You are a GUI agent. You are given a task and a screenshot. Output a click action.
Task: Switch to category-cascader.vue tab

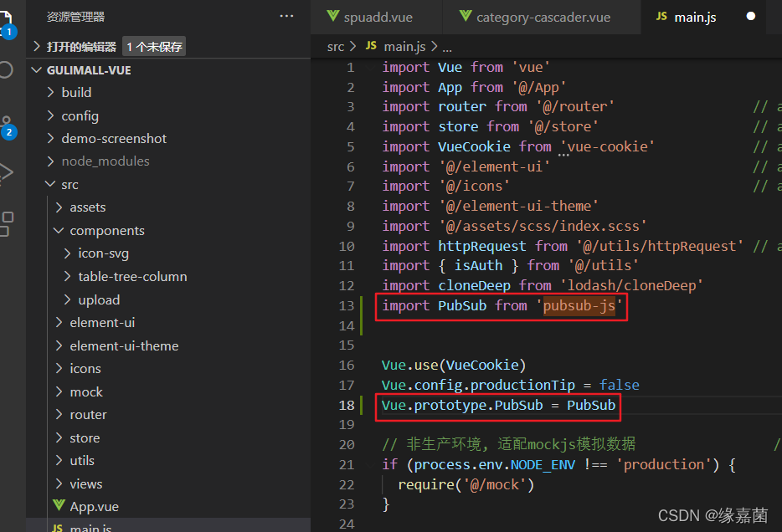tap(542, 17)
